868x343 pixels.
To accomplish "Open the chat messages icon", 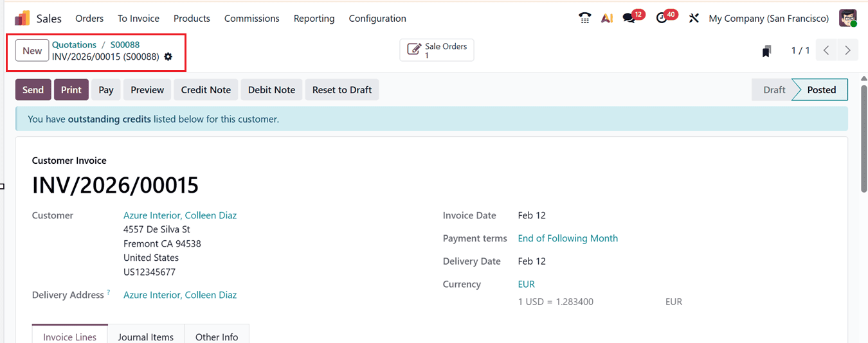I will pyautogui.click(x=629, y=18).
